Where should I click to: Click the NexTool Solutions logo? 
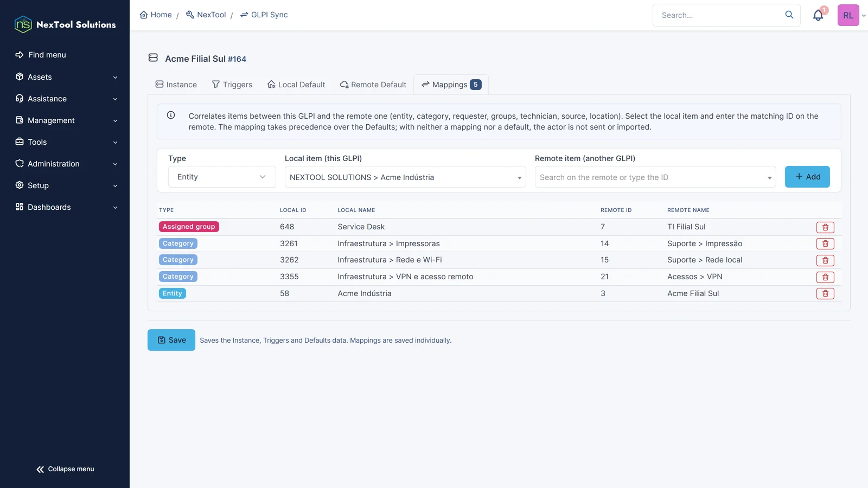[65, 24]
